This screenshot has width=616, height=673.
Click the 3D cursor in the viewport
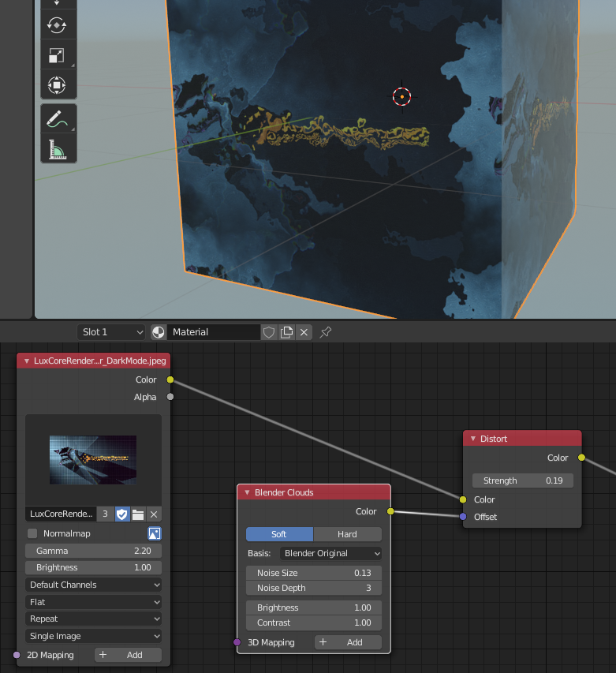[402, 96]
